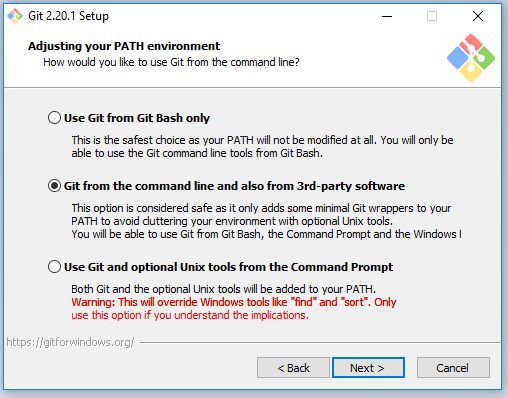Select the Use Git and optional Unix tools radio button
508x398 pixels.
pos(54,267)
